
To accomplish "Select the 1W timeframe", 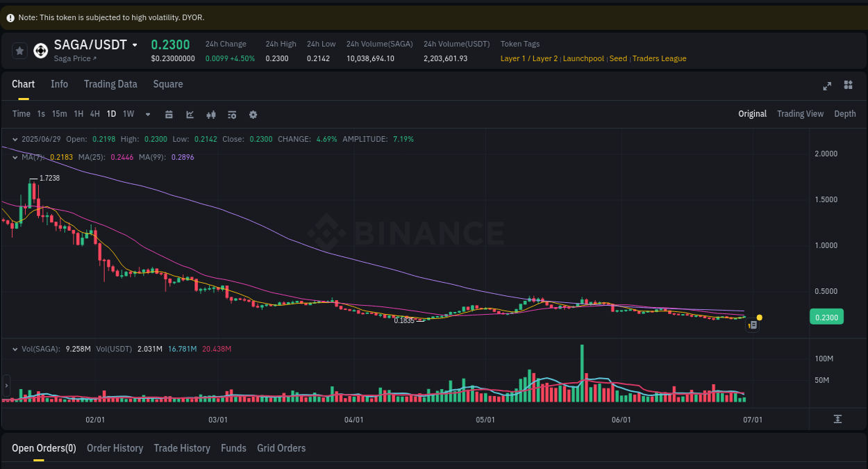I will (x=128, y=114).
